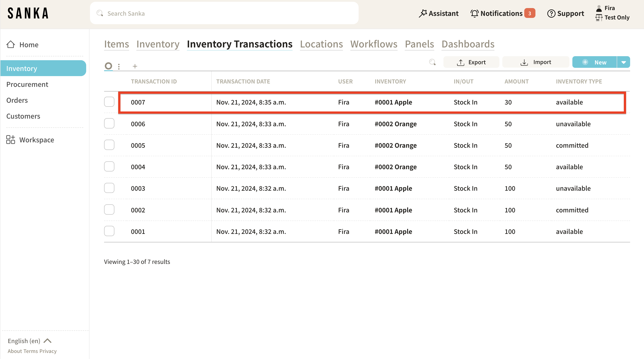This screenshot has width=644, height=359.
Task: Tick the checkbox for transaction 0001
Action: pyautogui.click(x=109, y=231)
